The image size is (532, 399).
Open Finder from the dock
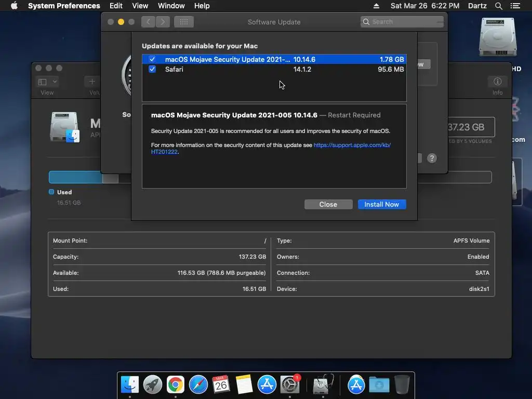click(129, 384)
